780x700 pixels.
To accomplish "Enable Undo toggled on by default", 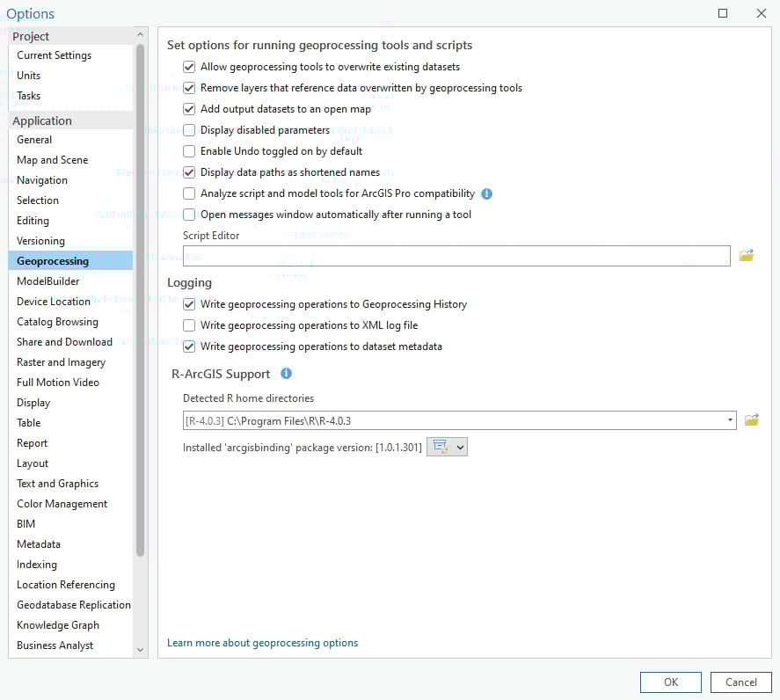I will [x=189, y=150].
